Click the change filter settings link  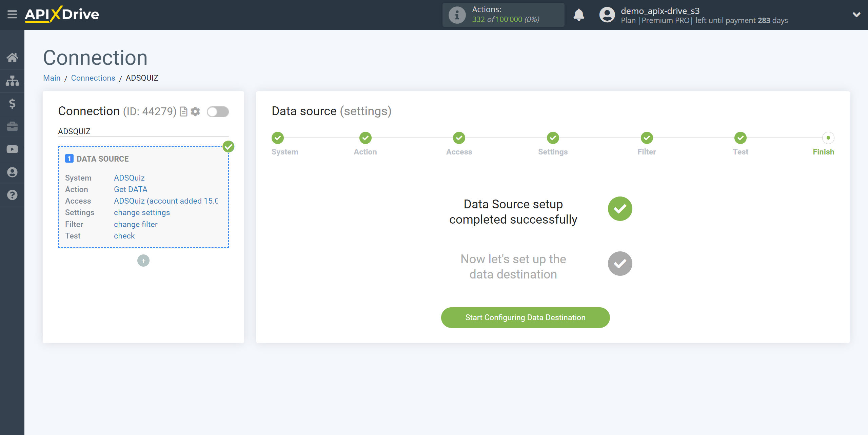135,224
